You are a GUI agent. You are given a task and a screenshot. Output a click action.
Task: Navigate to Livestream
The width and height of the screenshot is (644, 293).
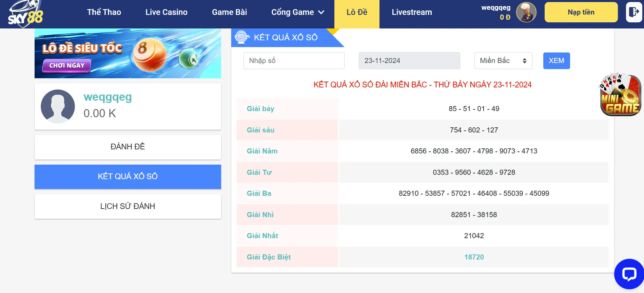pyautogui.click(x=412, y=12)
